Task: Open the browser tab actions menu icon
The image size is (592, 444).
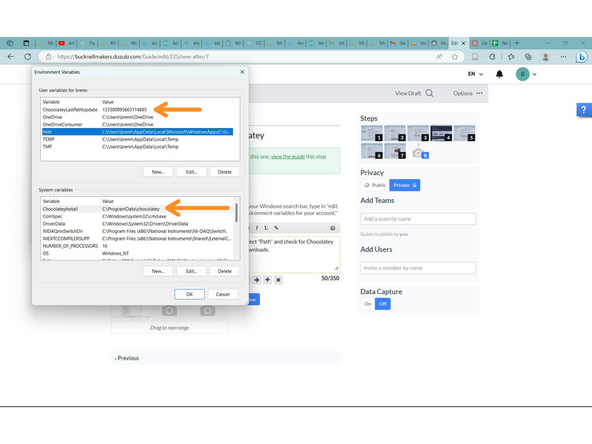Action: [26, 43]
